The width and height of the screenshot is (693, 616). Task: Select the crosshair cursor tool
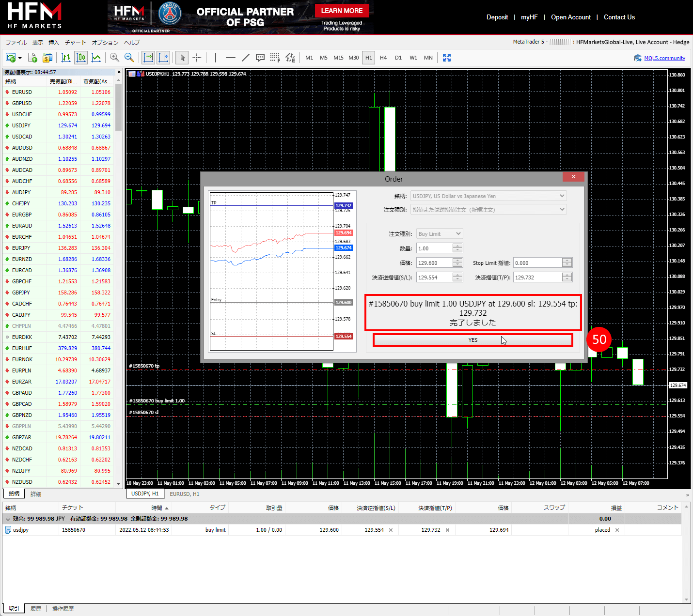pos(197,58)
